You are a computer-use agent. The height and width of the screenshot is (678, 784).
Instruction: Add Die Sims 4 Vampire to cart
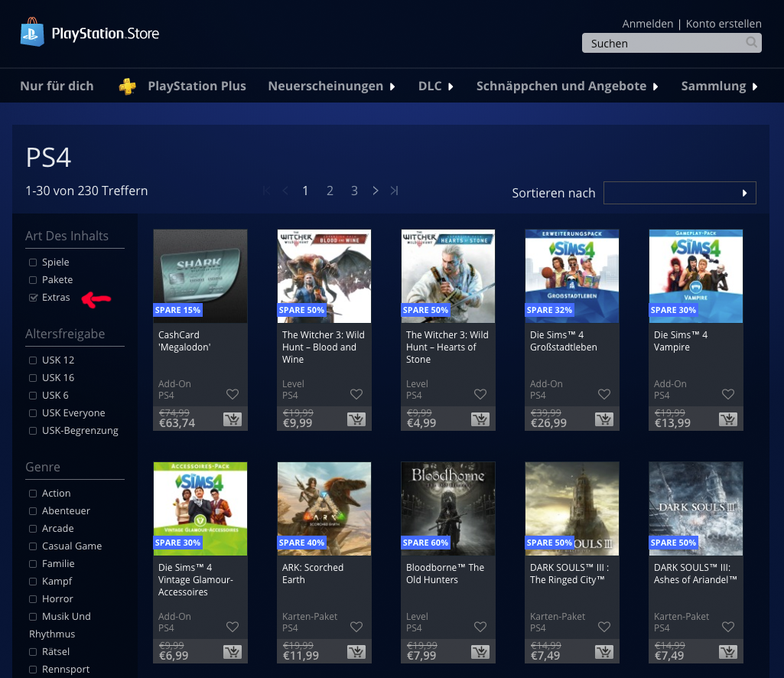(x=728, y=419)
